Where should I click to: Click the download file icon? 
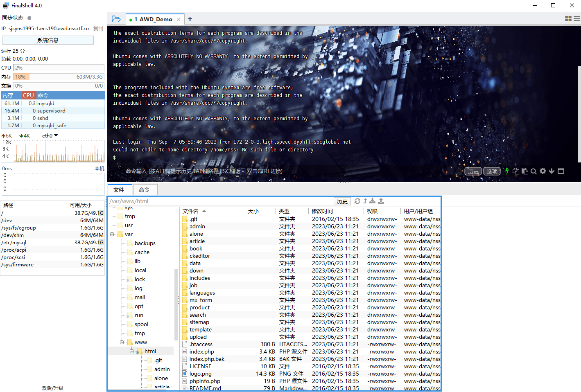point(373,201)
